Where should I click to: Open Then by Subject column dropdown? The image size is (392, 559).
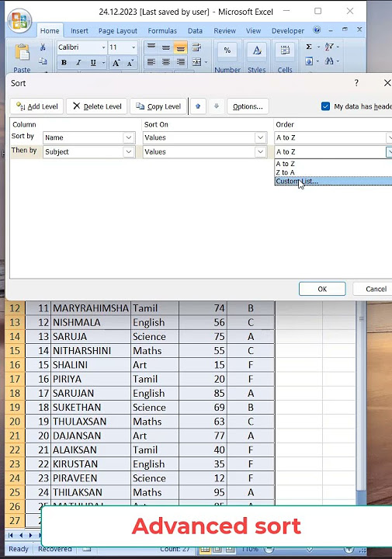click(x=129, y=152)
